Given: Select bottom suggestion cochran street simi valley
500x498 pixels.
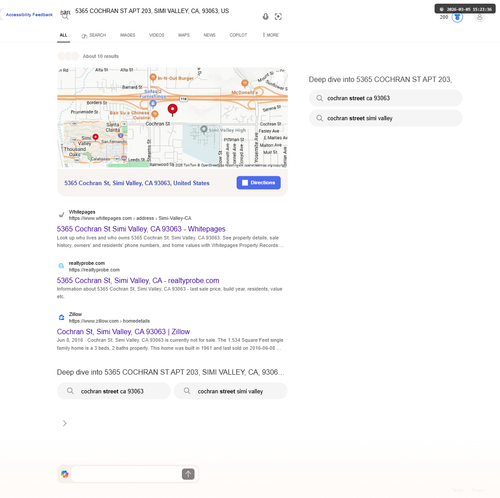Looking at the screenshot, I should (x=230, y=391).
